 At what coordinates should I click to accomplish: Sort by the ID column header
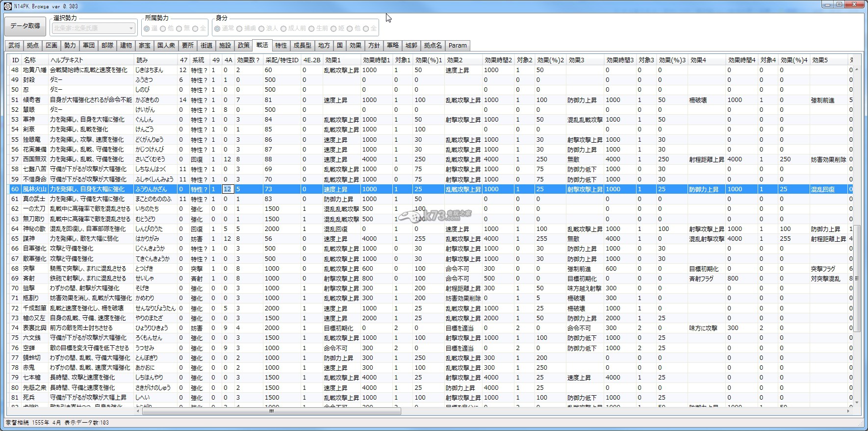[16, 60]
